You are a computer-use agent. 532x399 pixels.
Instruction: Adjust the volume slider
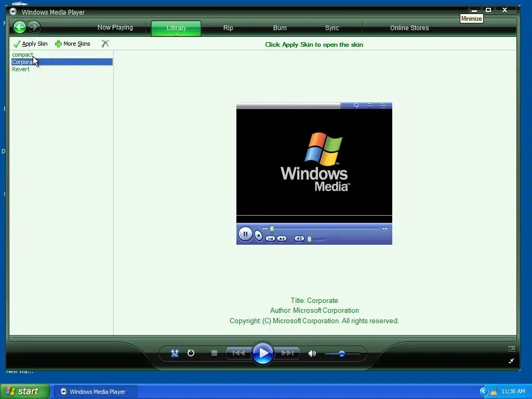tap(342, 353)
